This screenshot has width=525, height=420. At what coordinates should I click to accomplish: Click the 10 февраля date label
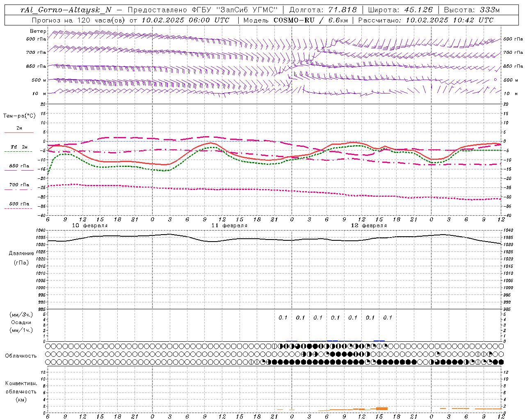tap(90, 226)
